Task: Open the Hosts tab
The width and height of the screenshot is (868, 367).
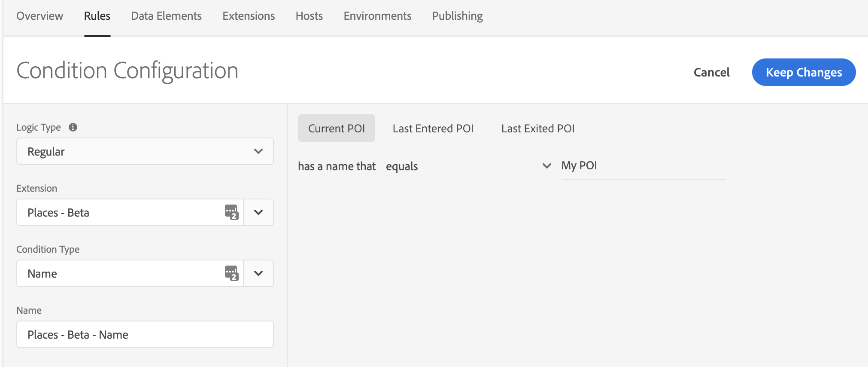Action: pyautogui.click(x=309, y=16)
